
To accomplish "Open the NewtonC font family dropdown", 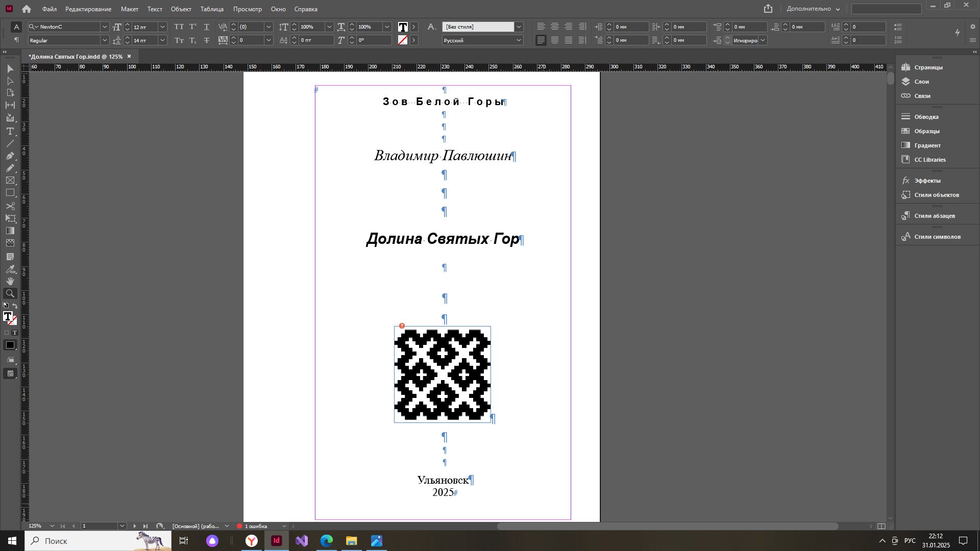I will click(x=104, y=27).
